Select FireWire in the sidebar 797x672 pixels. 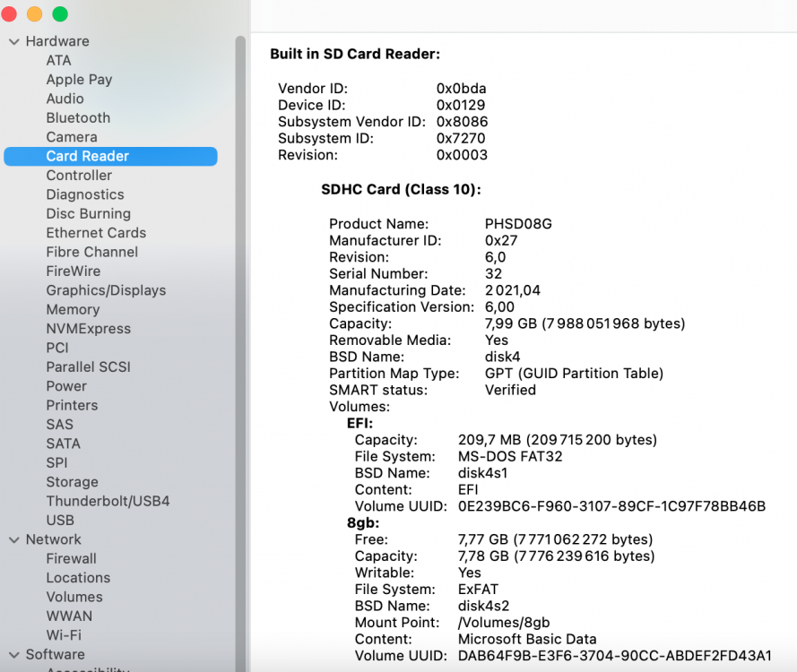pos(74,271)
